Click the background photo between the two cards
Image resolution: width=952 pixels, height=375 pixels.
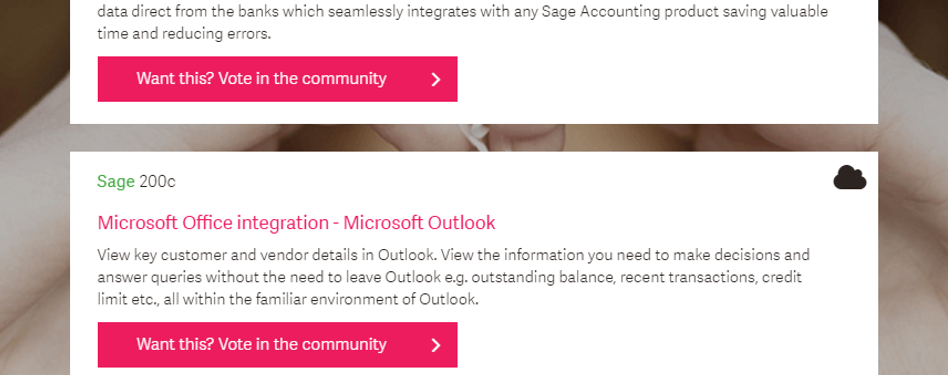point(474,138)
